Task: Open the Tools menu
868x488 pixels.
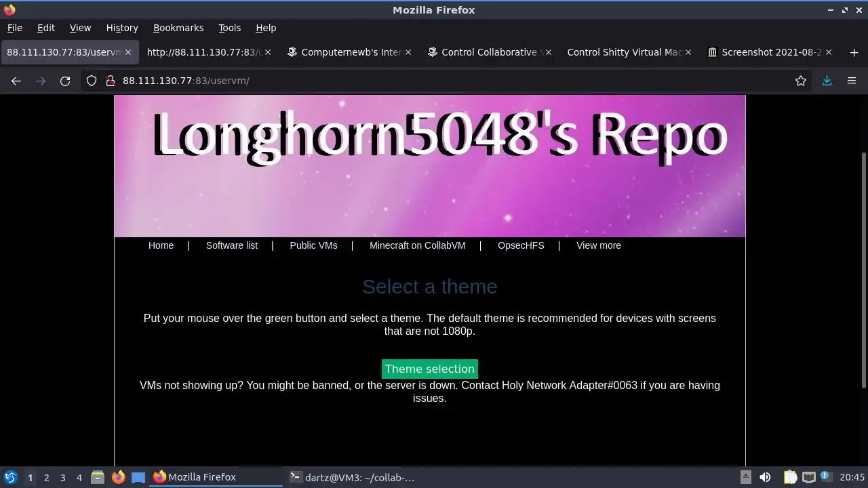Action: 229,28
